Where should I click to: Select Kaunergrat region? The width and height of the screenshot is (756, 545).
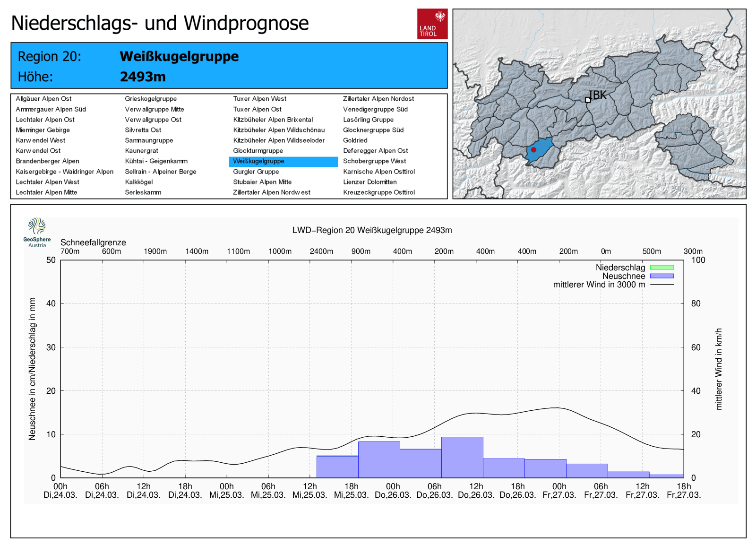[141, 151]
